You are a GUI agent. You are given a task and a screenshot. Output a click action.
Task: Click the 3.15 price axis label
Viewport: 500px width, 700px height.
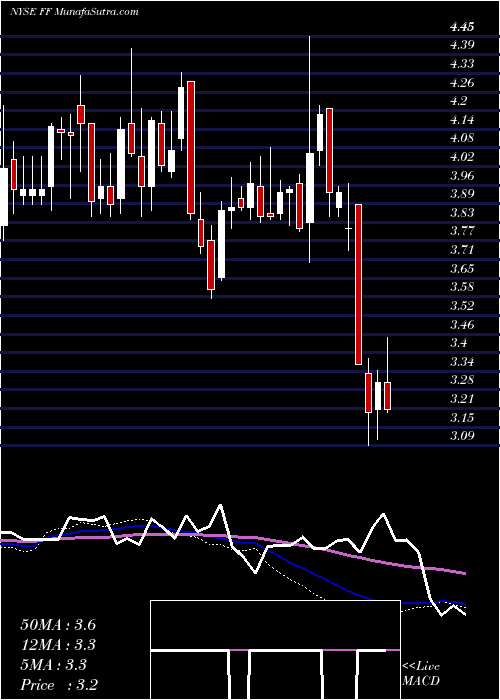point(462,417)
